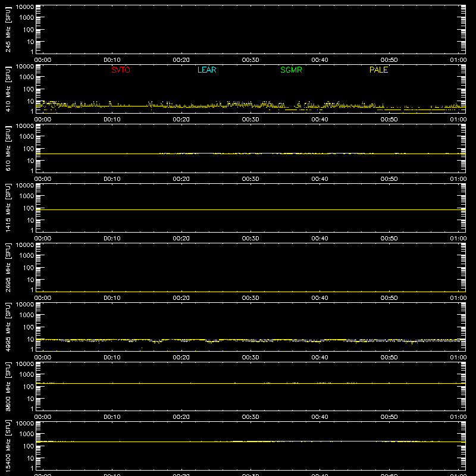
Task: Select the 4995 MHz [SFU] axis title
Action: 8,327
